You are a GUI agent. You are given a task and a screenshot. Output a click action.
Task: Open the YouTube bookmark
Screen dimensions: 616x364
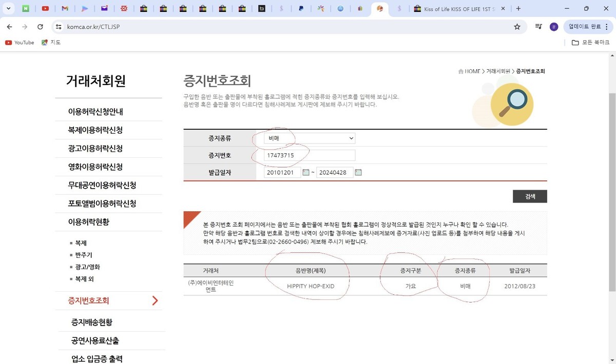[x=20, y=43]
